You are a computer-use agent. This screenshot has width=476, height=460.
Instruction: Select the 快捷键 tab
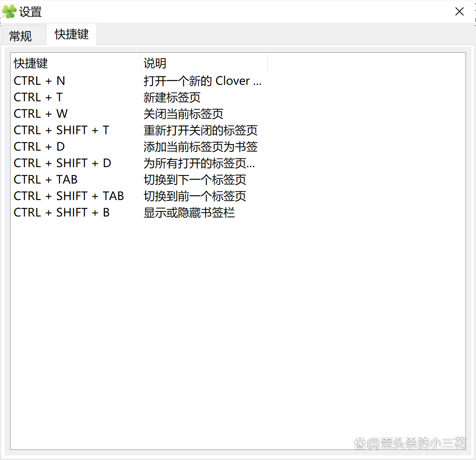click(72, 34)
